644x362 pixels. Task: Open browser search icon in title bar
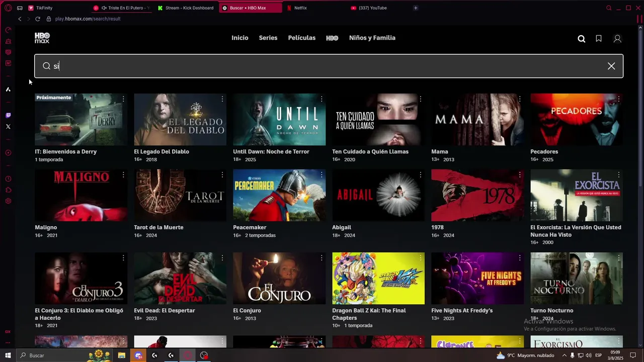click(x=609, y=8)
